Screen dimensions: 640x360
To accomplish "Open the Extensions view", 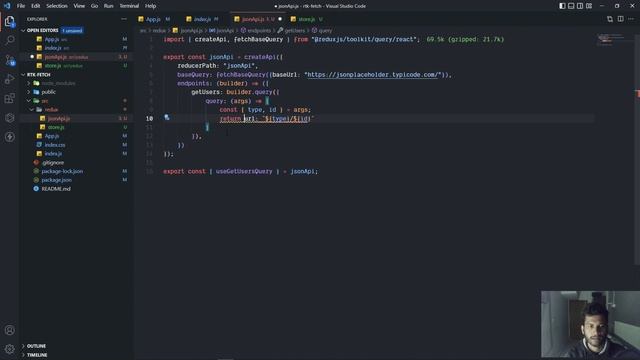I will (x=9, y=98).
